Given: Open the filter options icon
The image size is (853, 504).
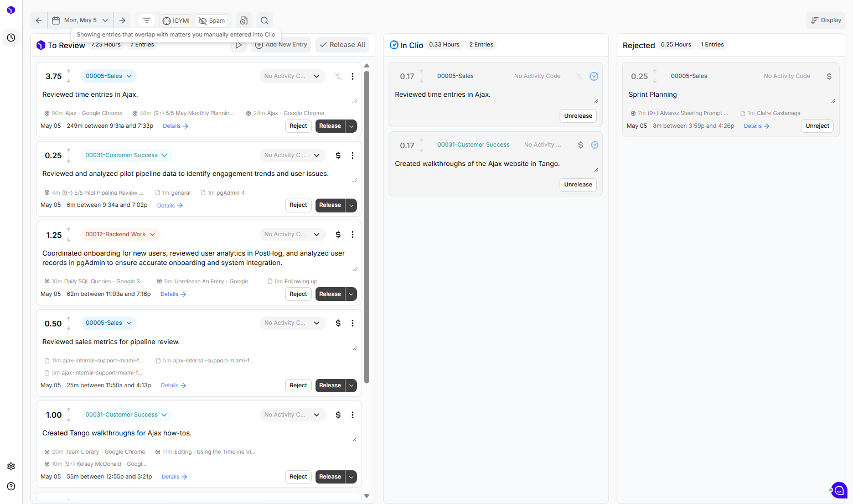Looking at the screenshot, I should pos(147,20).
